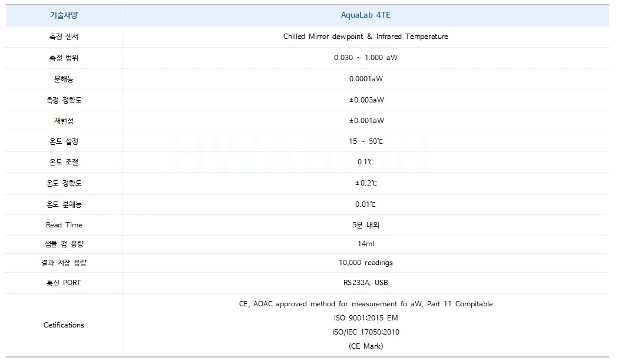
Task: Click the '5분 내외' value
Action: [366, 225]
